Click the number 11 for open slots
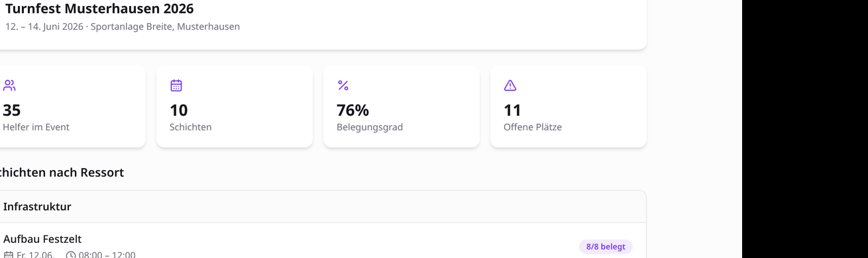The height and width of the screenshot is (258, 868). [x=512, y=110]
